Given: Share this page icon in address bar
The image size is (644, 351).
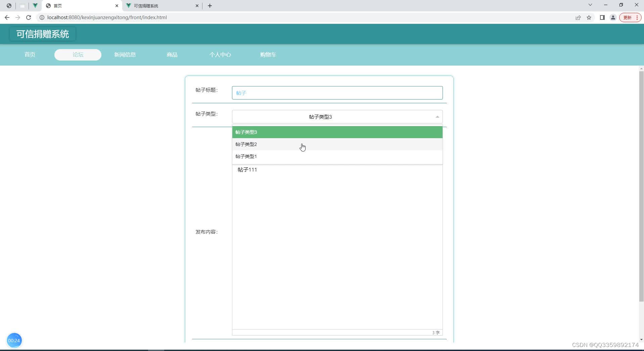Looking at the screenshot, I should (578, 17).
